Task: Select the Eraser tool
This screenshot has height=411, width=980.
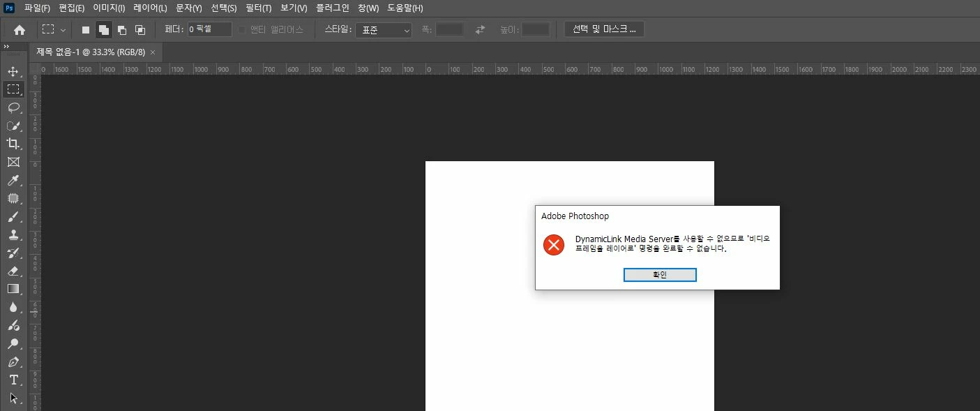Action: point(13,271)
